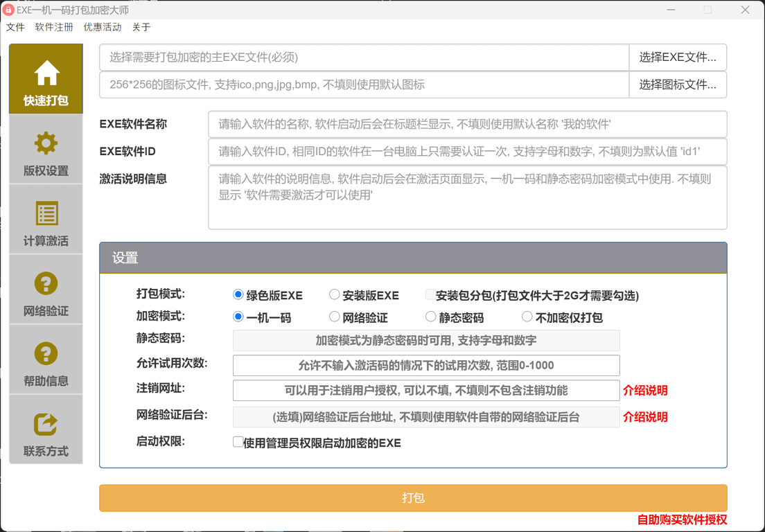Screen dimensions: 765x532
Task: Click the app lock icon in title bar
Action: (8, 10)
